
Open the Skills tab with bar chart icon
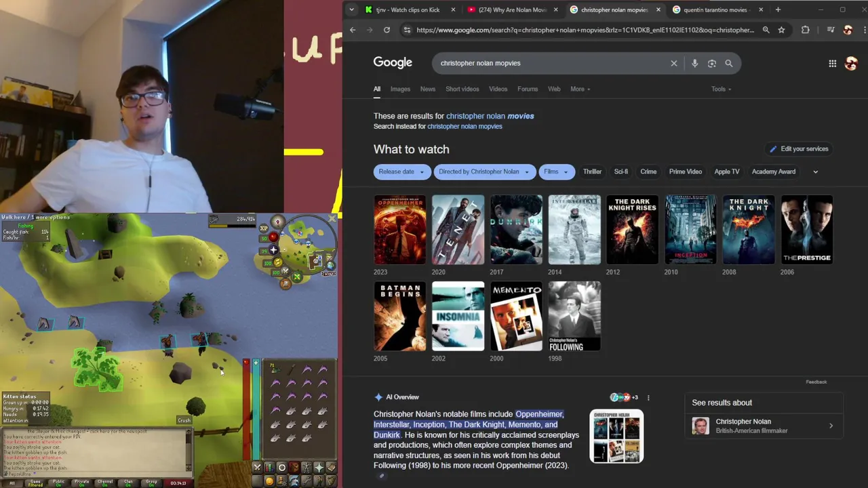click(270, 468)
